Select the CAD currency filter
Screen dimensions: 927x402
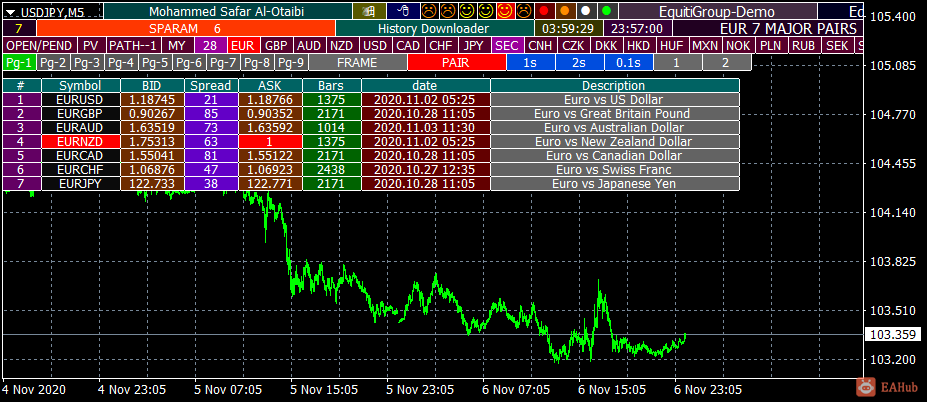[408, 46]
